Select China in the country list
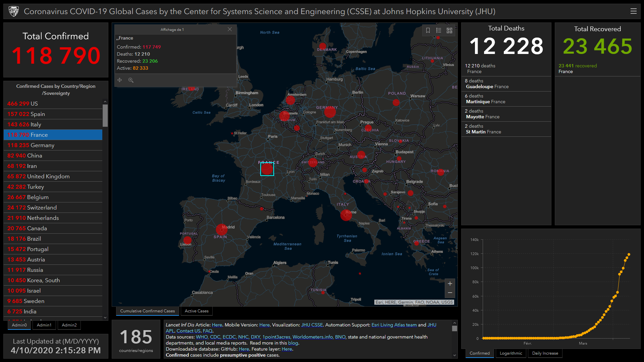The image size is (644, 362). pyautogui.click(x=53, y=156)
